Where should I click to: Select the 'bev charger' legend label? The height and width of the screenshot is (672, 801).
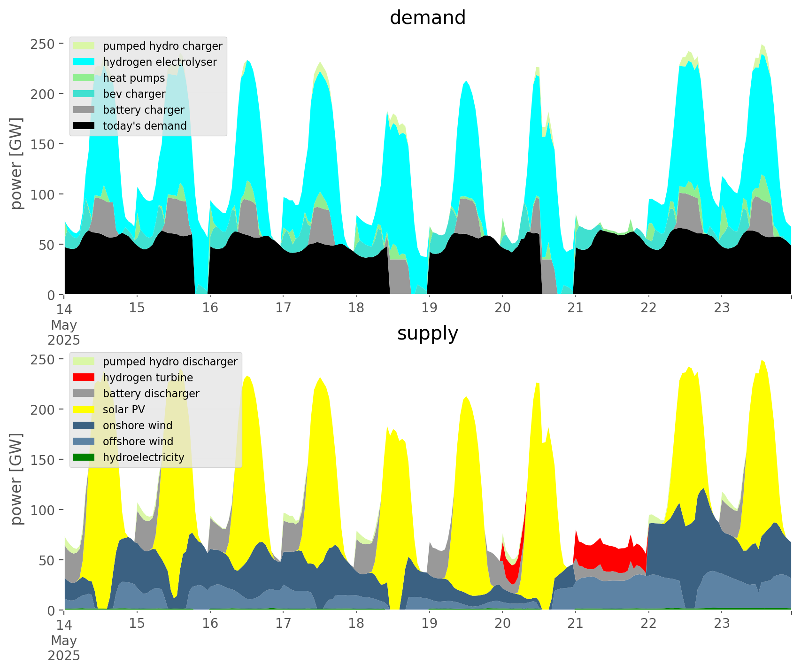pyautogui.click(x=134, y=94)
